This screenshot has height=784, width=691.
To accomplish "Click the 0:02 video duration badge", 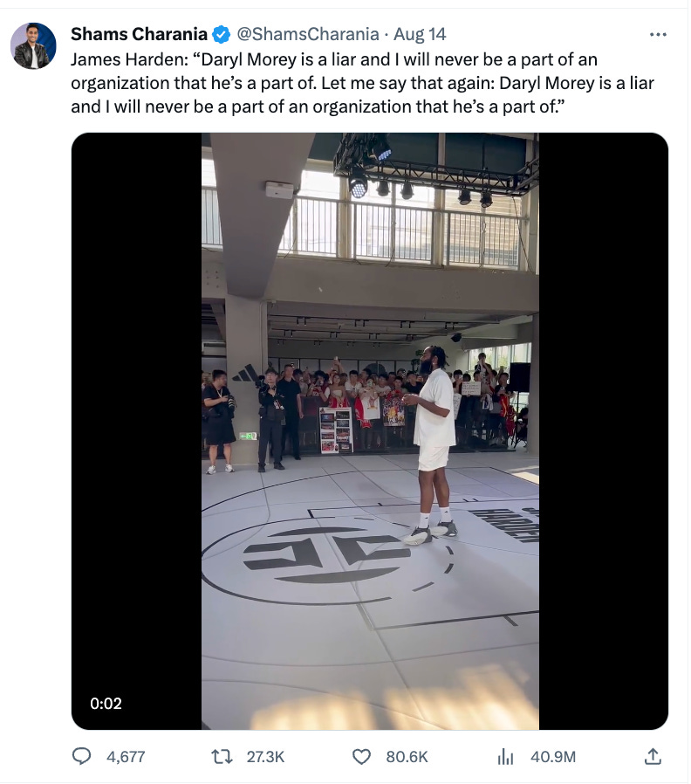I will (x=106, y=703).
